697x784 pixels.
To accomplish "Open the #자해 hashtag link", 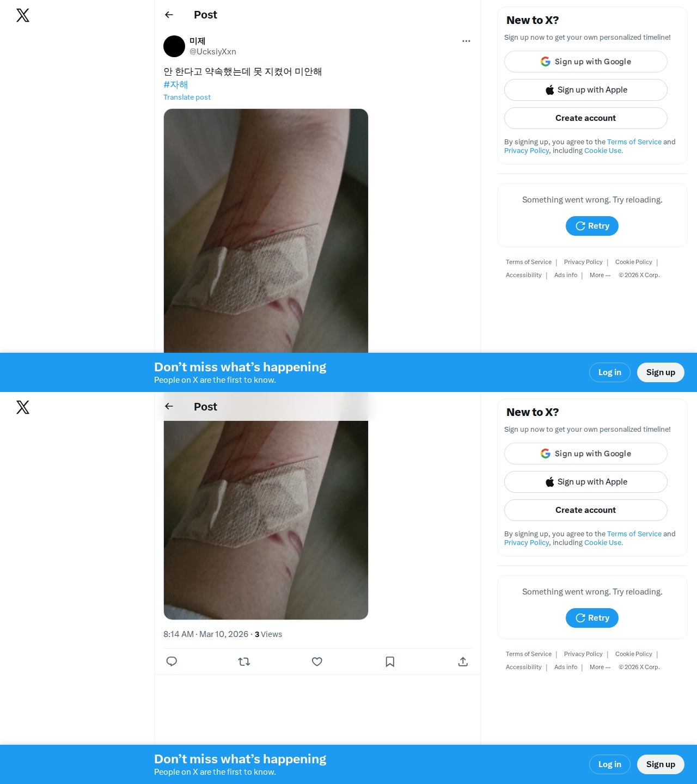I will (175, 84).
